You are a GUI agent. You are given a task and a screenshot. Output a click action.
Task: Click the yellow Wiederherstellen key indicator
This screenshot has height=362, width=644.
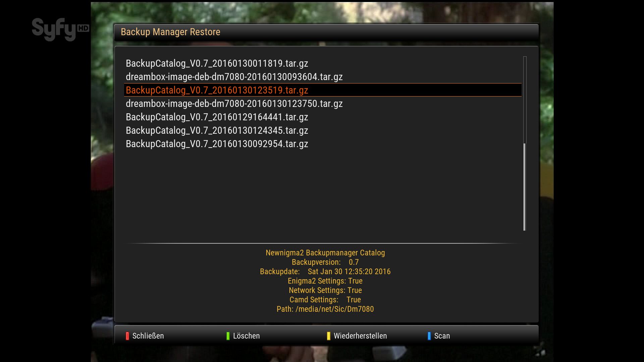pyautogui.click(x=328, y=336)
